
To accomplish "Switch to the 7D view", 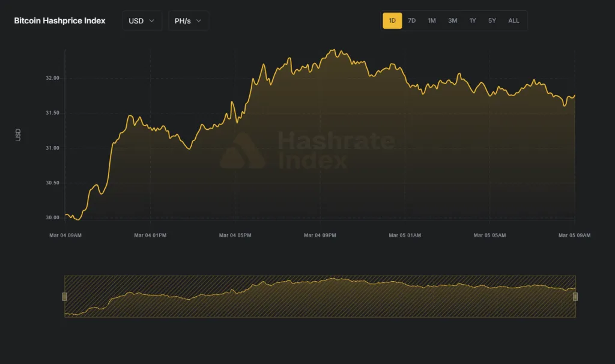I will point(412,20).
